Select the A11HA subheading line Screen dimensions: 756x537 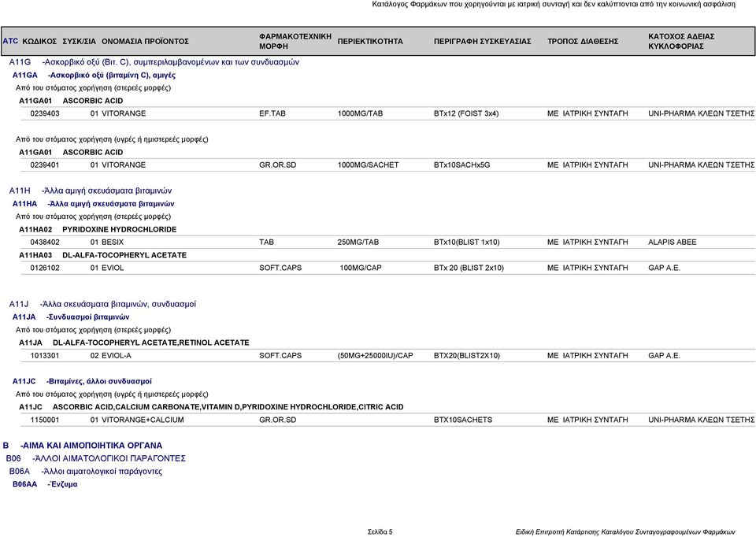pos(94,204)
